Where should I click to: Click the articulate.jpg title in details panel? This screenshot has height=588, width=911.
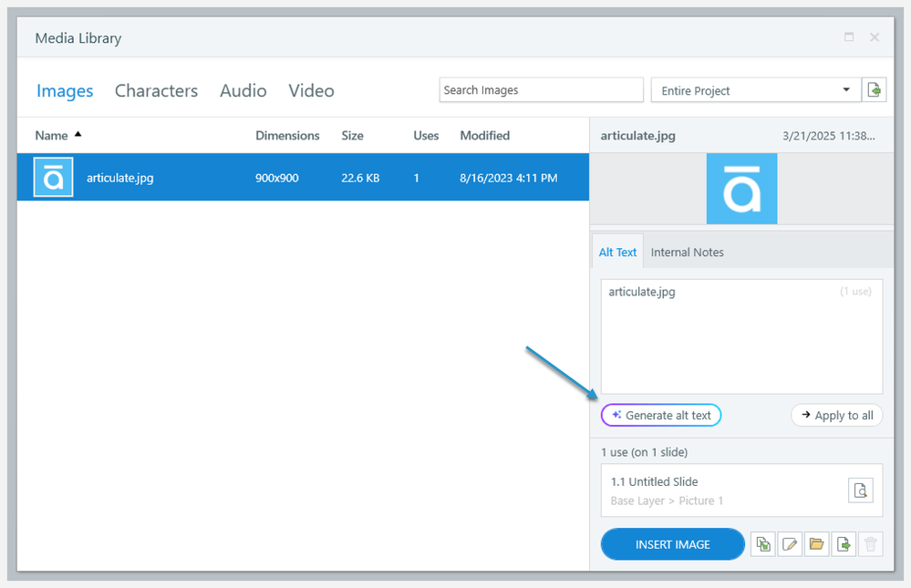click(x=638, y=136)
